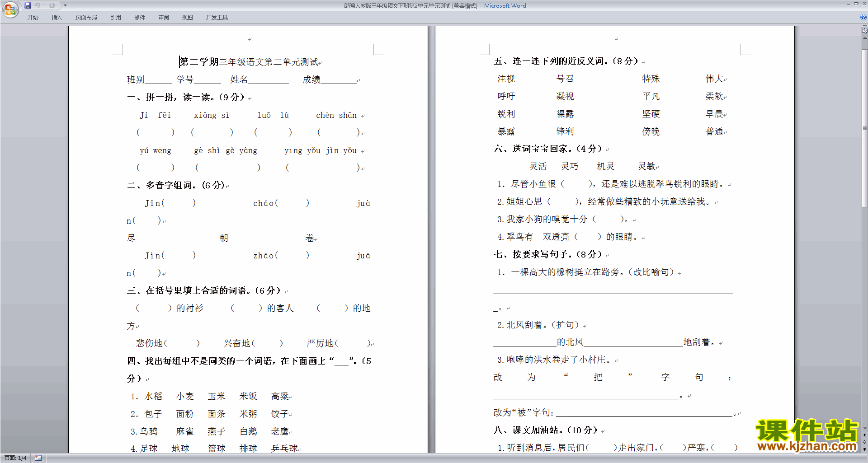
Task: Toggle the ruler view button
Action: coord(864,31)
